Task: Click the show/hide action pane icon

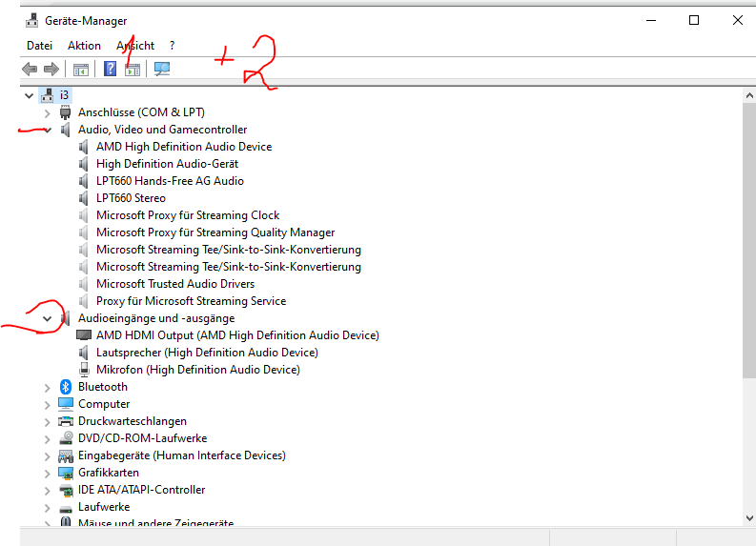Action: [x=133, y=70]
